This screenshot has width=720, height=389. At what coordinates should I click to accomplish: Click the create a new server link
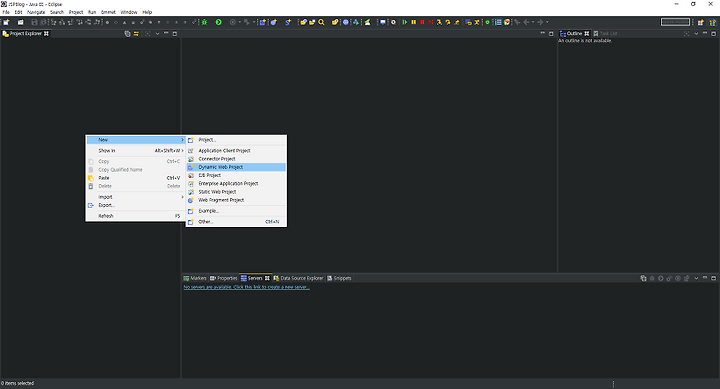coord(247,287)
